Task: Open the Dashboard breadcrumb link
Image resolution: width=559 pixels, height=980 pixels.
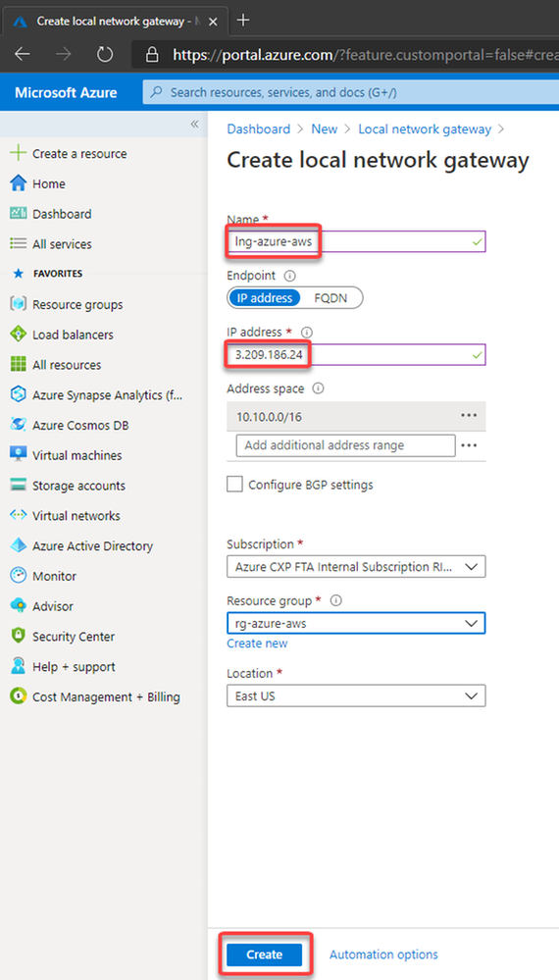Action: [259, 129]
